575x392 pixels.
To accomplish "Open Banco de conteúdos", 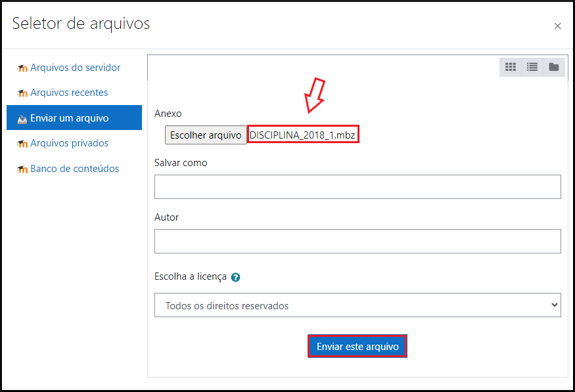I will pyautogui.click(x=74, y=169).
